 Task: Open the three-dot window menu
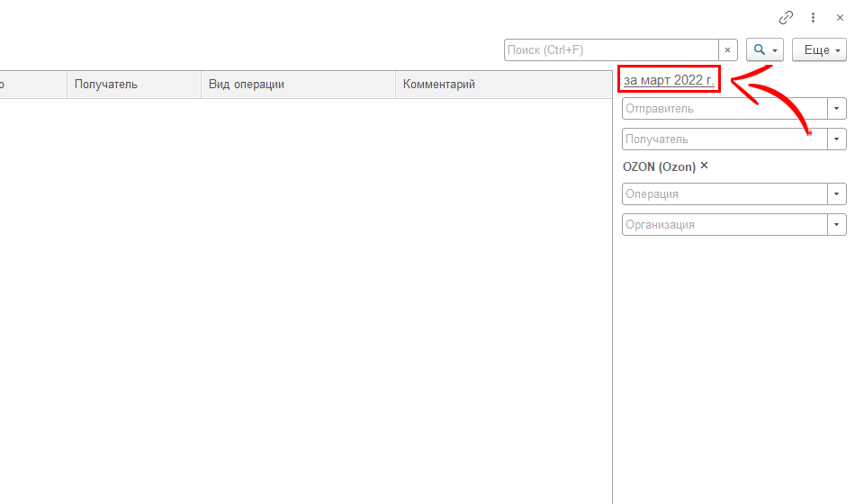point(813,17)
